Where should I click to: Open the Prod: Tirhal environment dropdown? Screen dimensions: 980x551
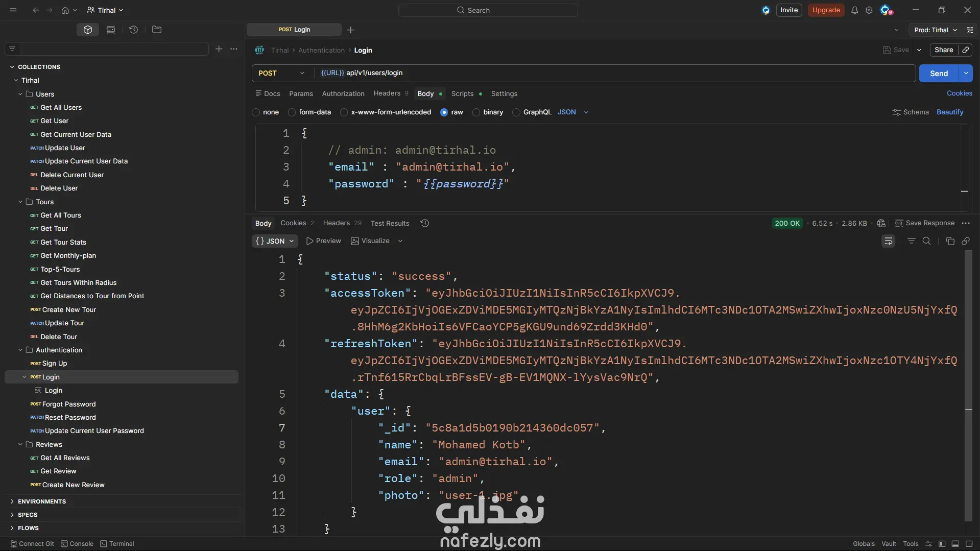click(936, 30)
